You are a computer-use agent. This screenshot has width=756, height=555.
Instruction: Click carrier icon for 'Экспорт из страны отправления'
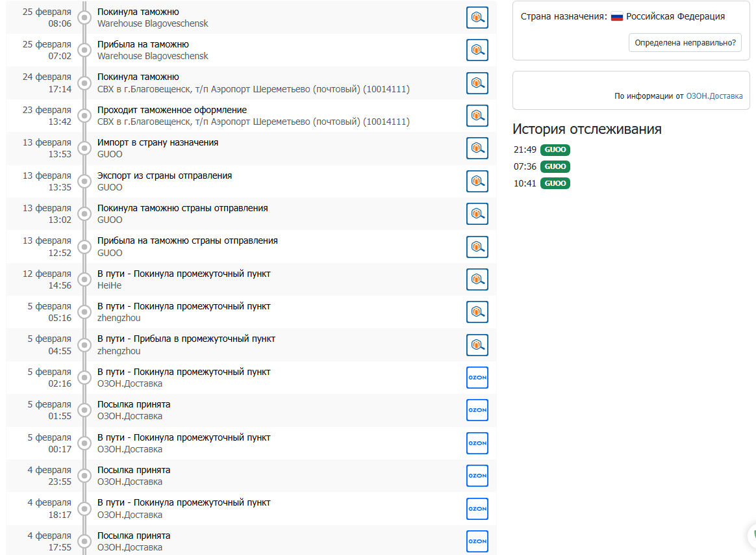tap(477, 181)
